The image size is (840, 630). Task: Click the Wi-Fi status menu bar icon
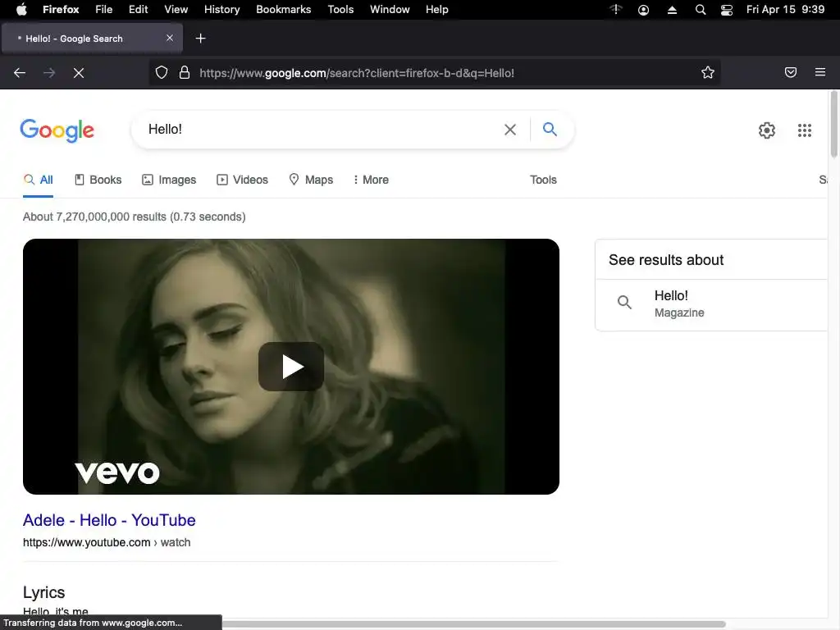[x=616, y=9]
